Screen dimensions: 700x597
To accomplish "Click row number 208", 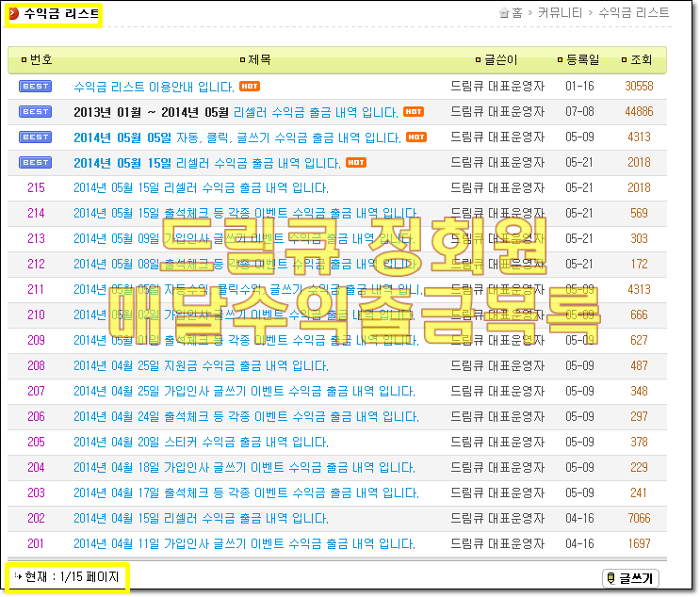I will (36, 366).
